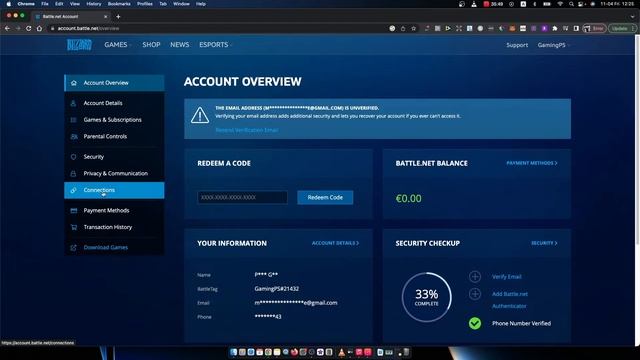640x360 pixels.
Task: Click the Wi-Fi icon in the menu bar
Action: [560, 4]
